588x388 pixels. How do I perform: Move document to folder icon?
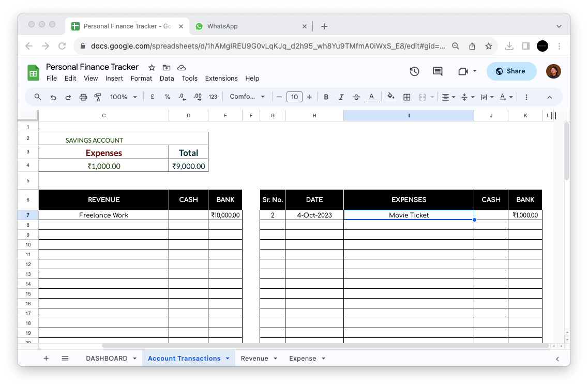pyautogui.click(x=167, y=68)
